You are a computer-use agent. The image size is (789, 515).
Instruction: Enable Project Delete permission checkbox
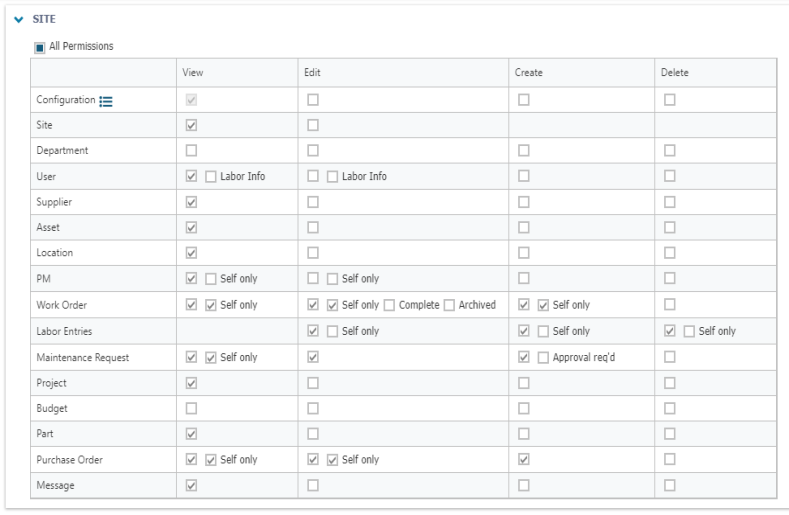point(670,383)
